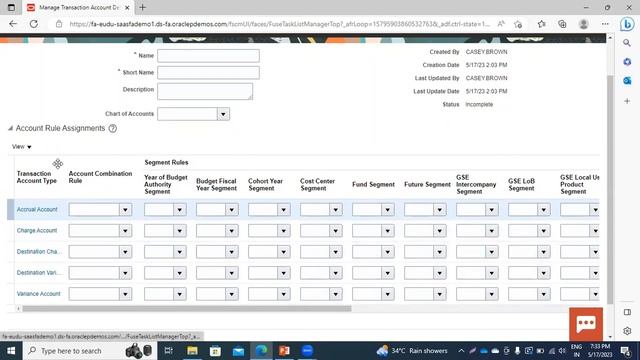640x360 pixels.
Task: Open the Windows Start menu
Action: (11, 351)
